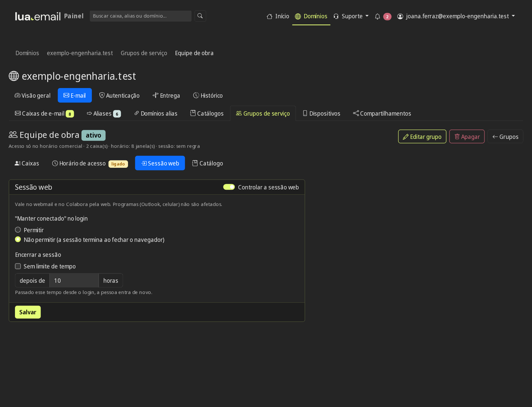Open Horário de acesso tab
This screenshot has height=407, width=532.
(x=90, y=163)
